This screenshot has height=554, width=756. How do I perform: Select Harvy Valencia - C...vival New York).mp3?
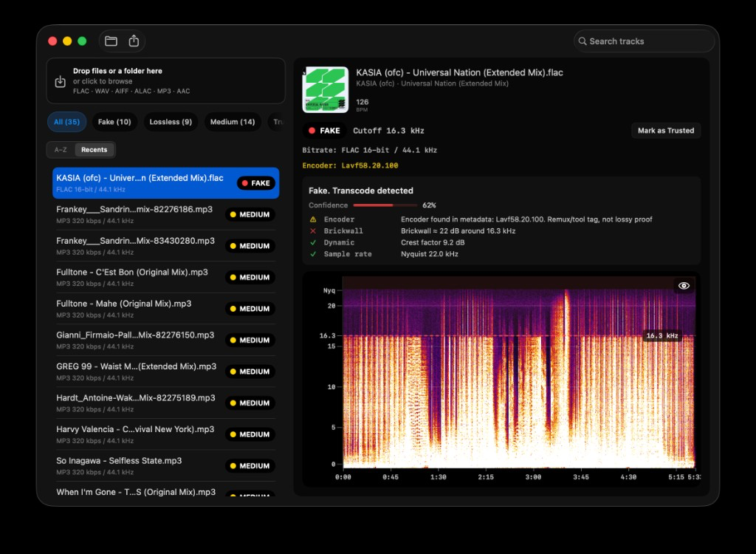coord(166,434)
